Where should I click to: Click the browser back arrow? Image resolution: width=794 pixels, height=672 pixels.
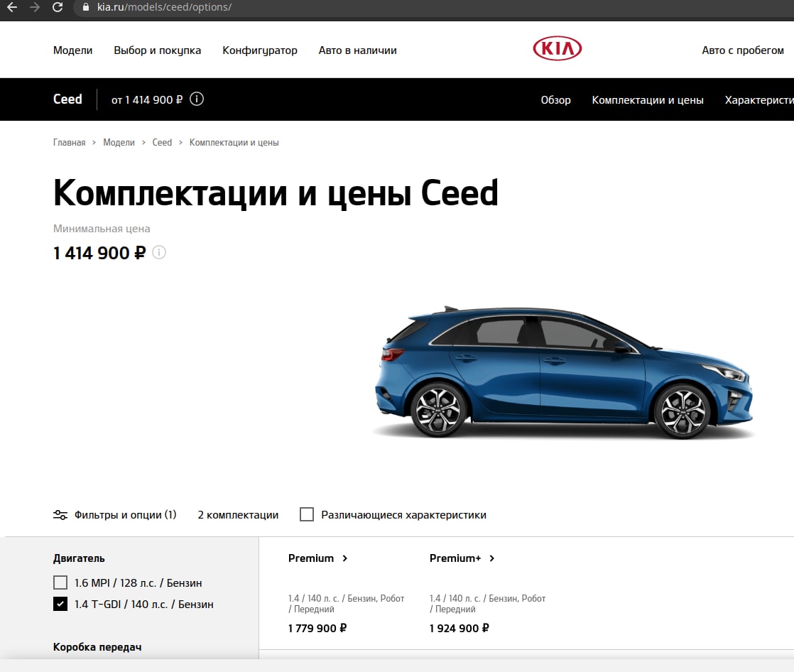coord(11,7)
